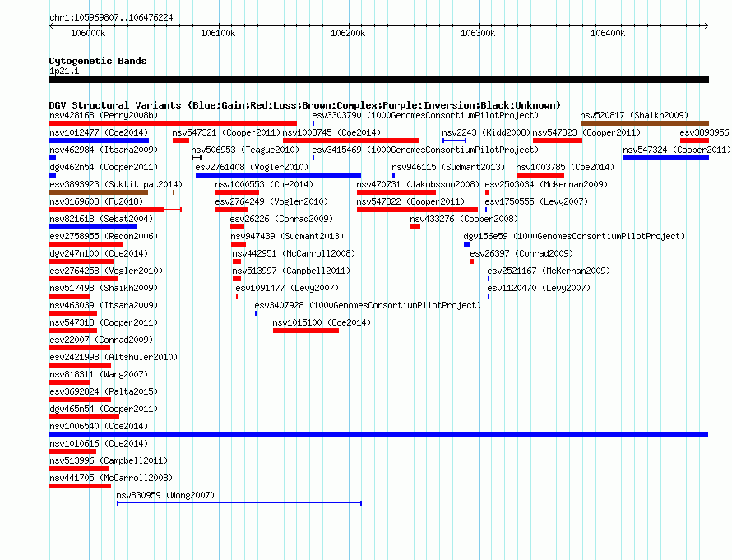
Task: Open nsv947439 (Sudmant2013) label
Action: (x=287, y=236)
